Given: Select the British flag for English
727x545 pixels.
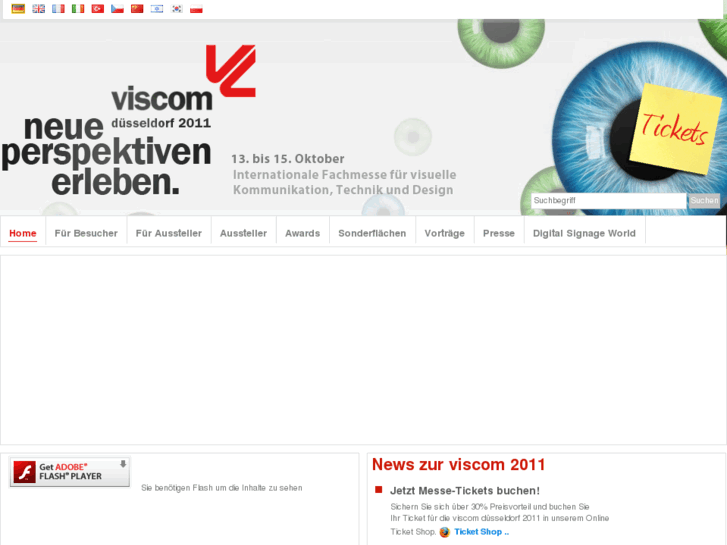Looking at the screenshot, I should click(38, 9).
